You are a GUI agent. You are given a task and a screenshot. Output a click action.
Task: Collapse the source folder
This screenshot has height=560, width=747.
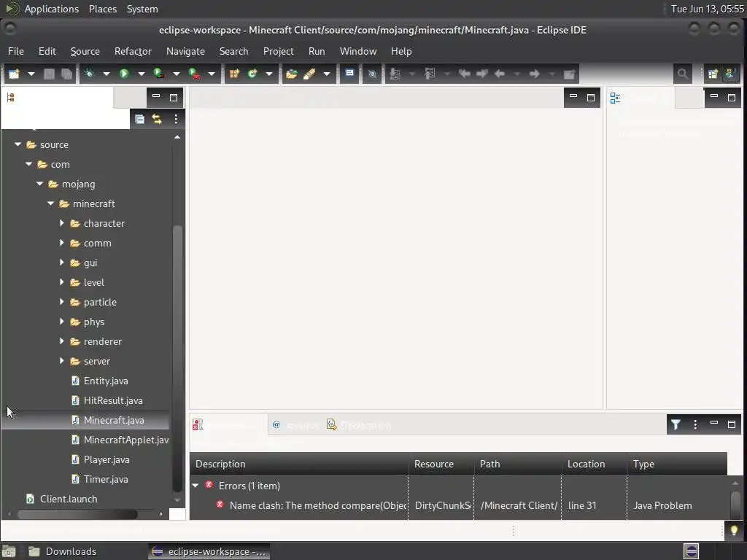click(x=18, y=144)
